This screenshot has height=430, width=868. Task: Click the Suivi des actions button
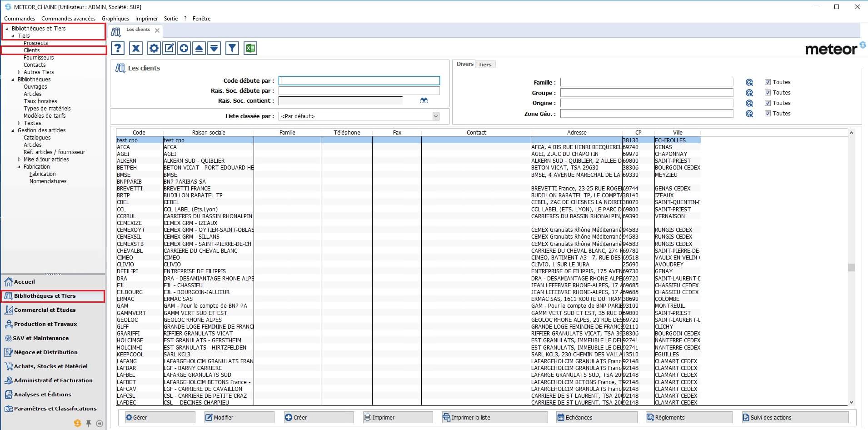tap(795, 417)
